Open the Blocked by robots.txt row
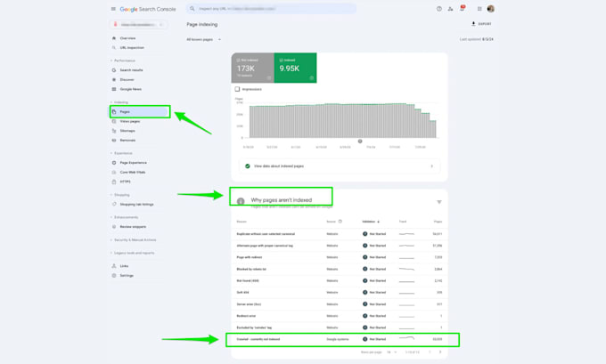Image resolution: width=606 pixels, height=364 pixels. point(340,269)
